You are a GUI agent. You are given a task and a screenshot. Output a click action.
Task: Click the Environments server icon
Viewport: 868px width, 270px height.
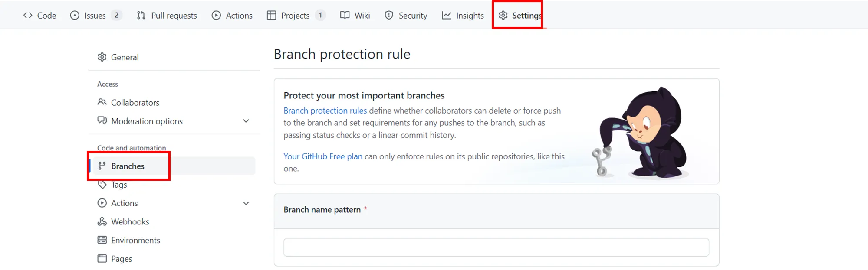[102, 240]
